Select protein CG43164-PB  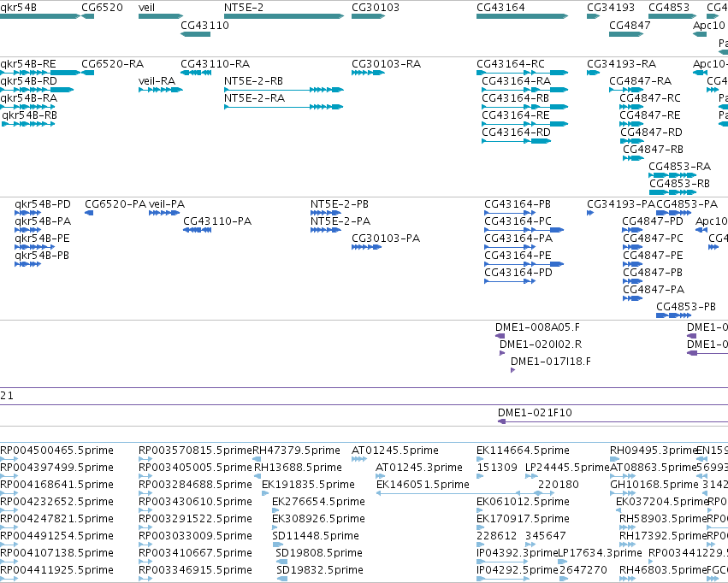pyautogui.click(x=510, y=213)
